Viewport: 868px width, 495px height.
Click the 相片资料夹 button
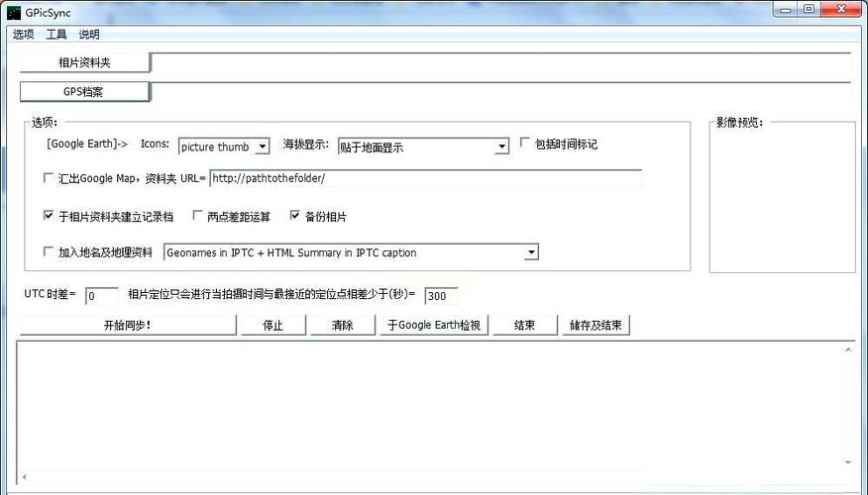click(x=84, y=62)
